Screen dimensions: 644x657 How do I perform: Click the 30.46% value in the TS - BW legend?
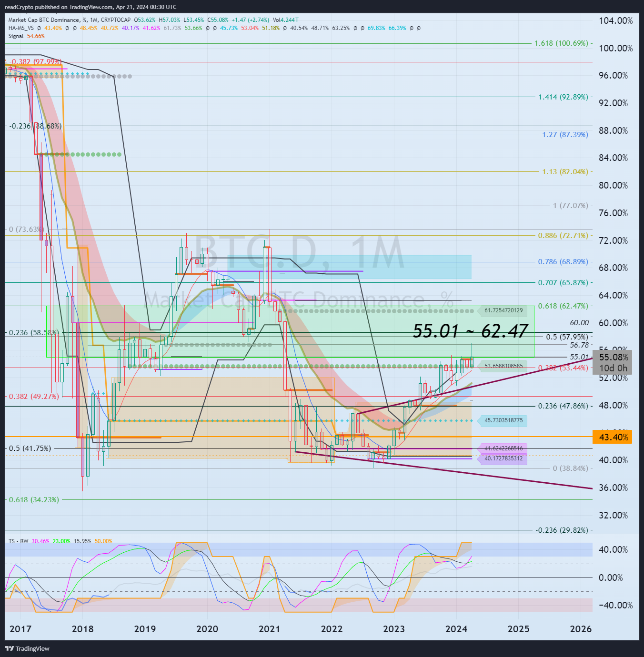[40, 541]
